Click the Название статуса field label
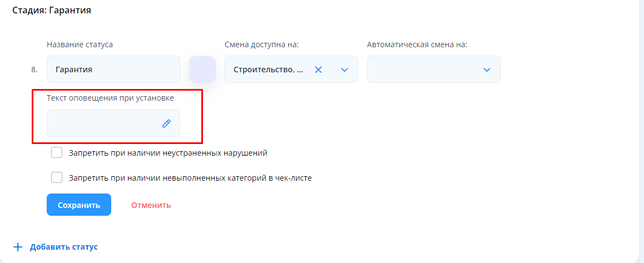Image resolution: width=644 pixels, height=263 pixels. tap(80, 44)
